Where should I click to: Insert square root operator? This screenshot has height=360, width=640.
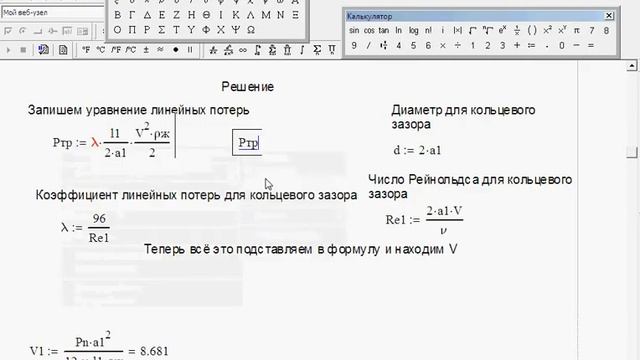pyautogui.click(x=473, y=31)
